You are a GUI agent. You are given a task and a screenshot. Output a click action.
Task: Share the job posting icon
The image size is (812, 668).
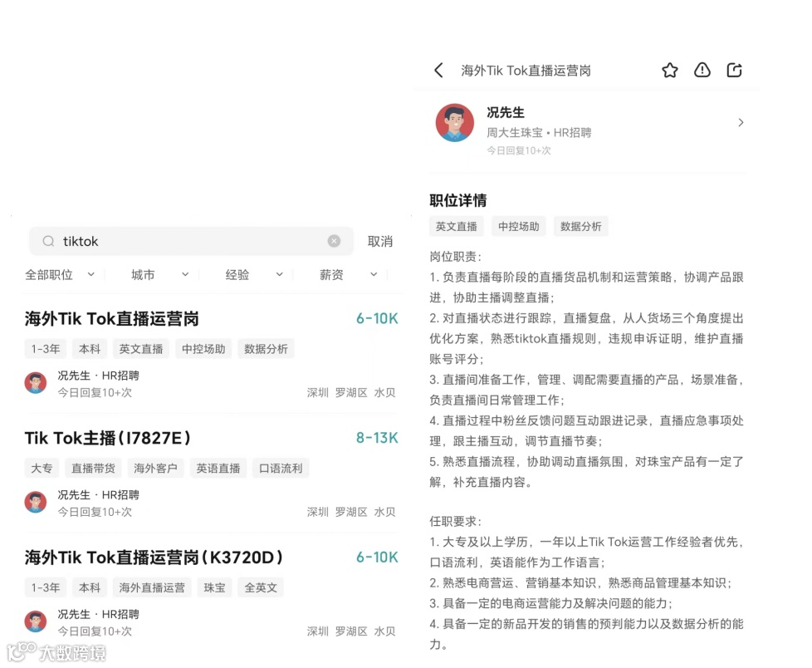click(x=734, y=70)
